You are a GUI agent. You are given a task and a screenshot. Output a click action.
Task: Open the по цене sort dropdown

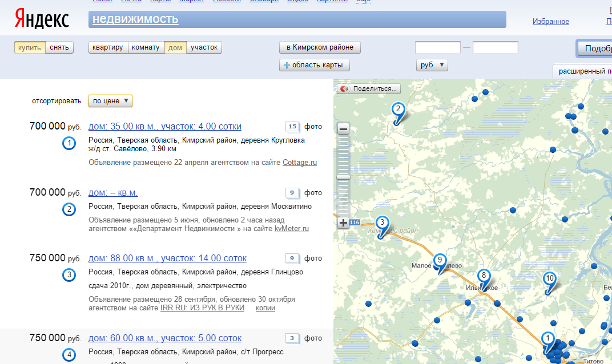coord(110,100)
